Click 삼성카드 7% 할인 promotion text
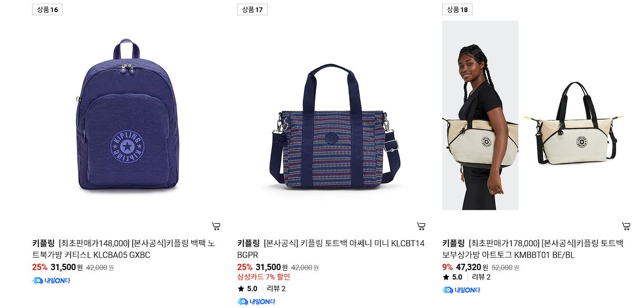This screenshot has width=644, height=308. 263,277
